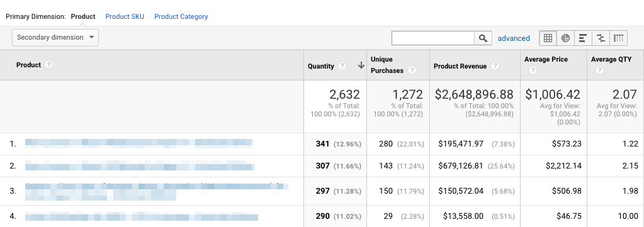Open help for the Quantity column
This screenshot has width=644, height=227.
tap(342, 66)
